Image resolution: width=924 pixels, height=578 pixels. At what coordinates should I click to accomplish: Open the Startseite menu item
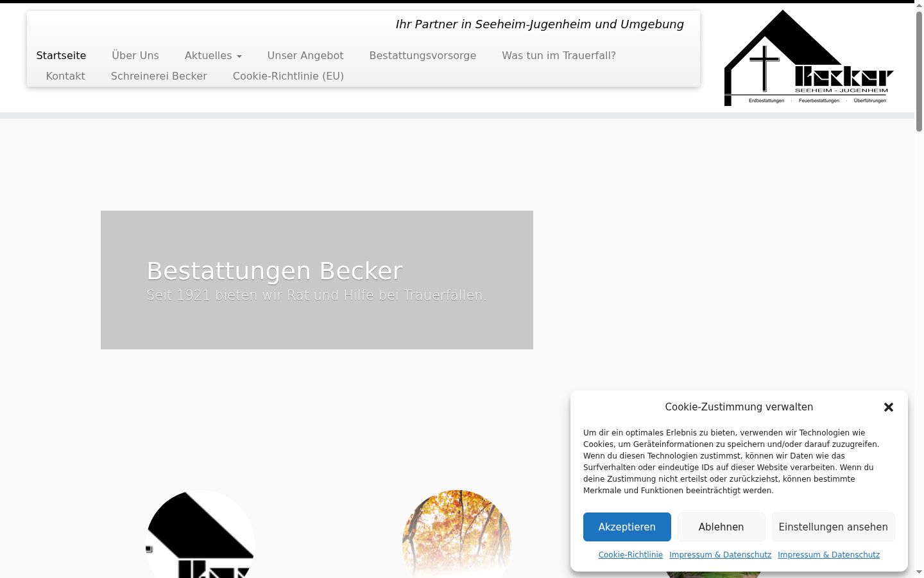click(x=61, y=56)
